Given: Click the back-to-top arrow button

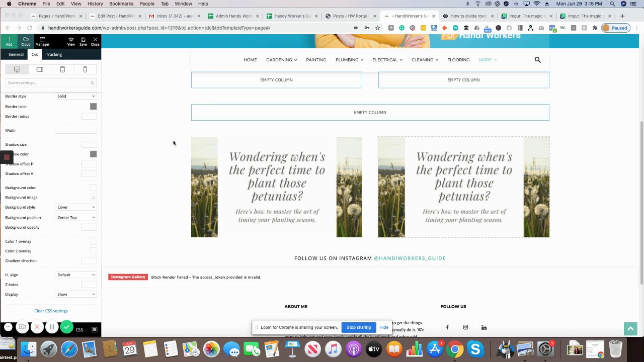Looking at the screenshot, I should (x=630, y=329).
